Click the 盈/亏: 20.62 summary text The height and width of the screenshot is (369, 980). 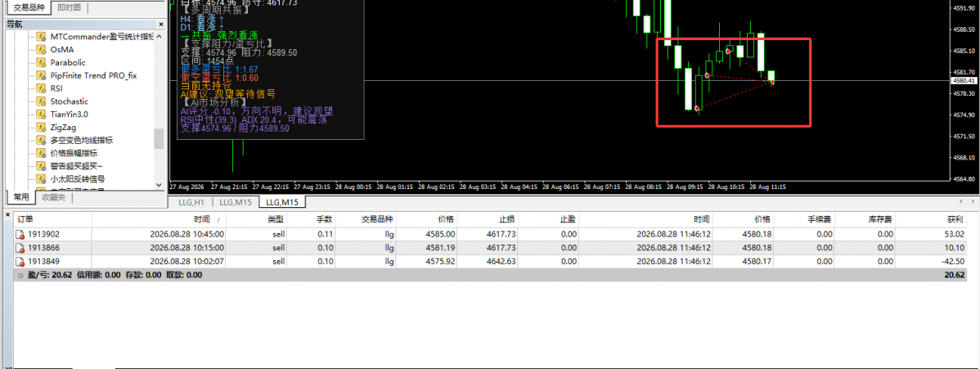[52, 275]
